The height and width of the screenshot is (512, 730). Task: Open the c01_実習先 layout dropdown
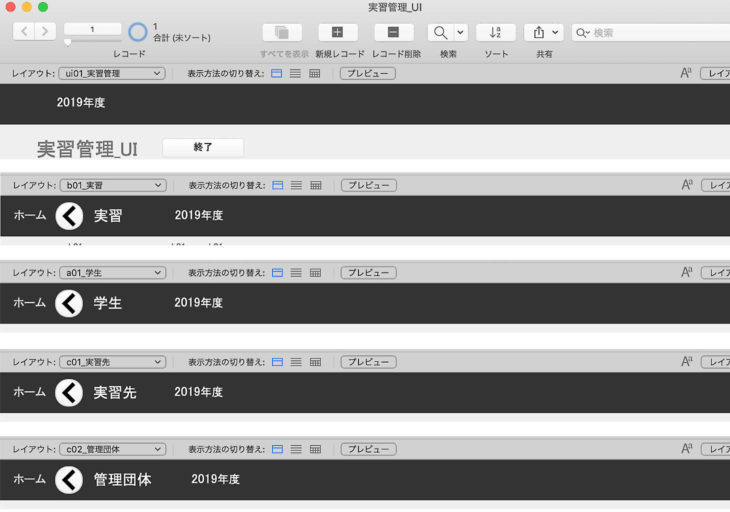(x=112, y=361)
